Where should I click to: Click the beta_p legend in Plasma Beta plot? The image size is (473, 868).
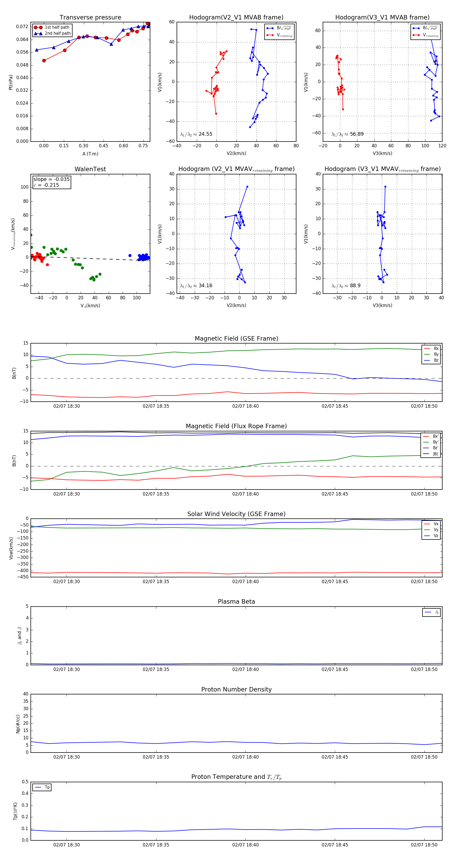[431, 612]
